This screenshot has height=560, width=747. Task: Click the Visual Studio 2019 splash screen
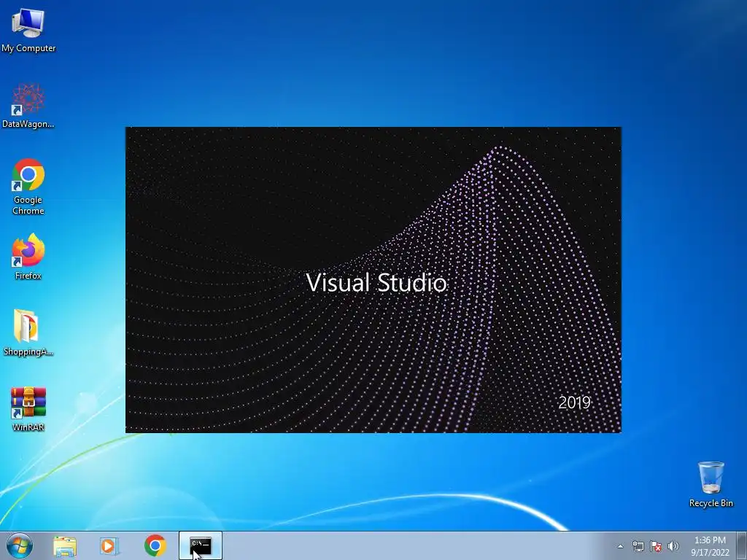pyautogui.click(x=373, y=280)
